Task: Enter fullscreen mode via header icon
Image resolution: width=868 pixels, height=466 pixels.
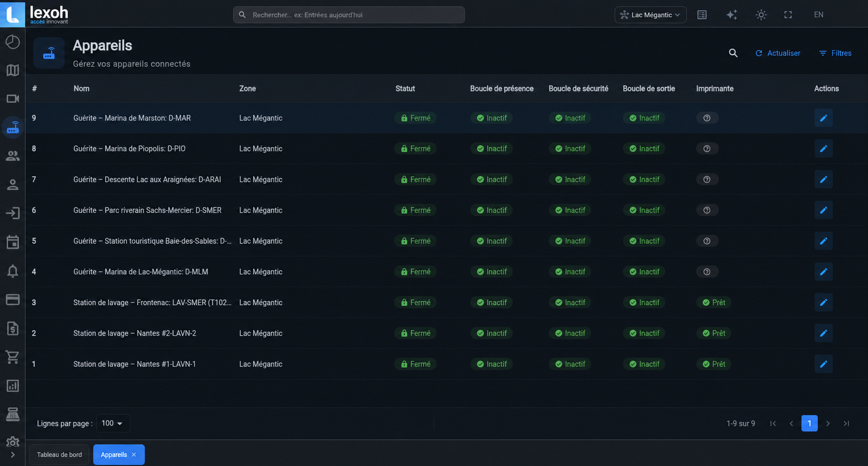Action: [x=788, y=15]
